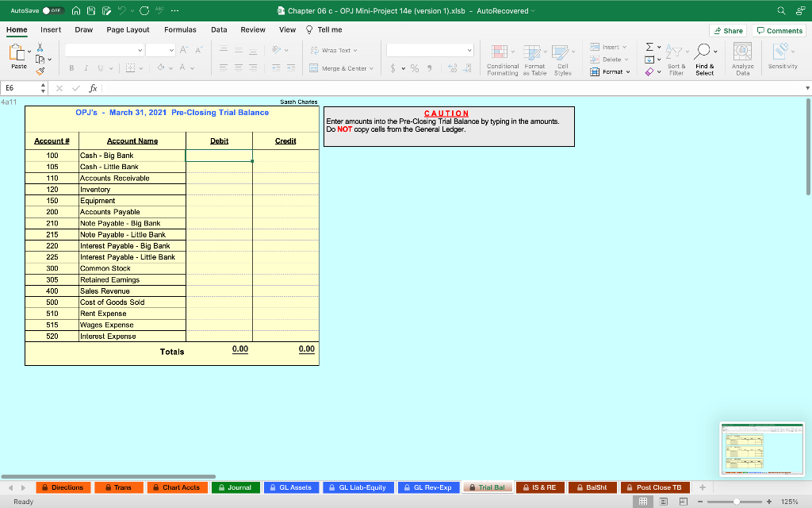Click the Format as Table icon
This screenshot has height=508, width=812.
pos(532,52)
